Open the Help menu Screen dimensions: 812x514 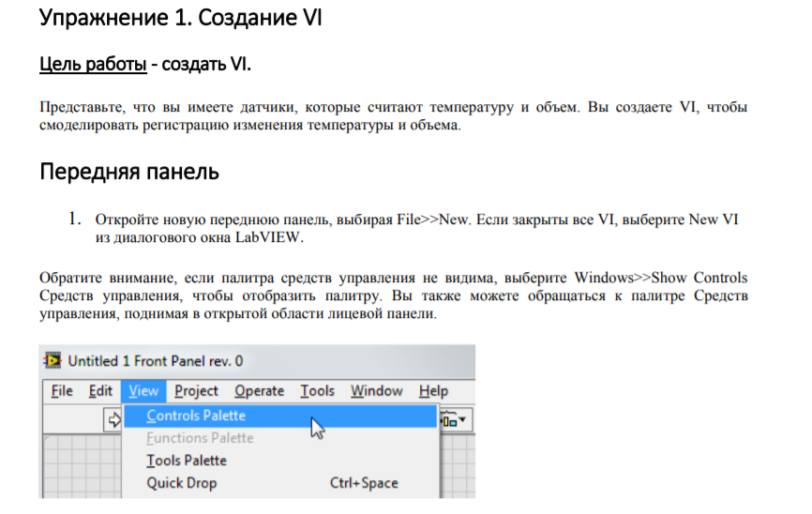pos(433,391)
